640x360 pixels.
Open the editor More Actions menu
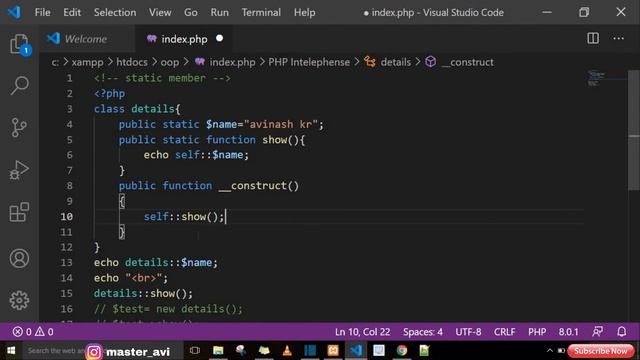coord(618,38)
